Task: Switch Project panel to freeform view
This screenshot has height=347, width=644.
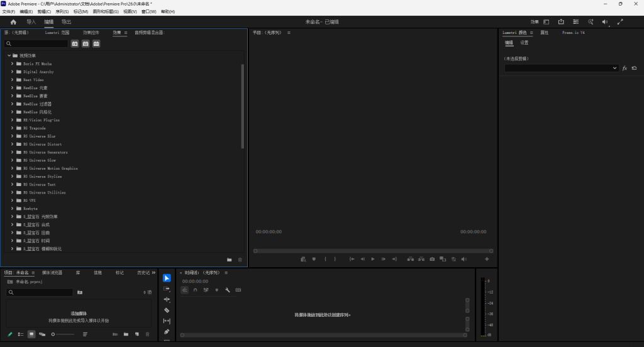Action: tap(42, 334)
